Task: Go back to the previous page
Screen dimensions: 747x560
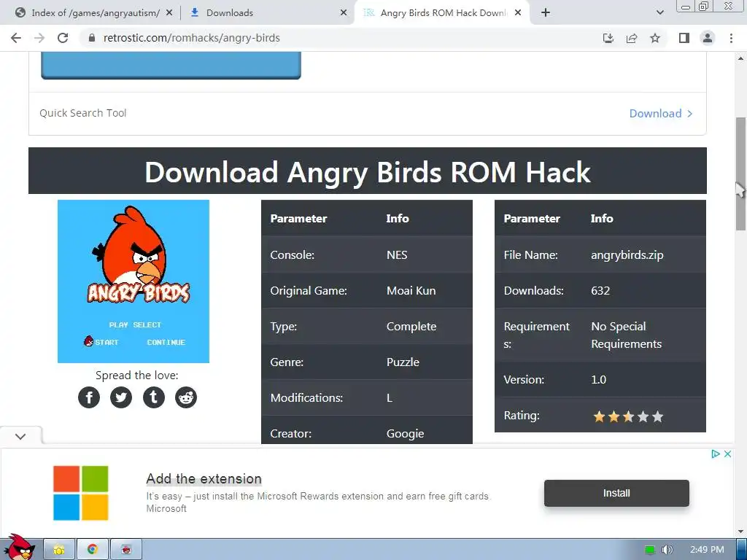Action: (x=16, y=38)
